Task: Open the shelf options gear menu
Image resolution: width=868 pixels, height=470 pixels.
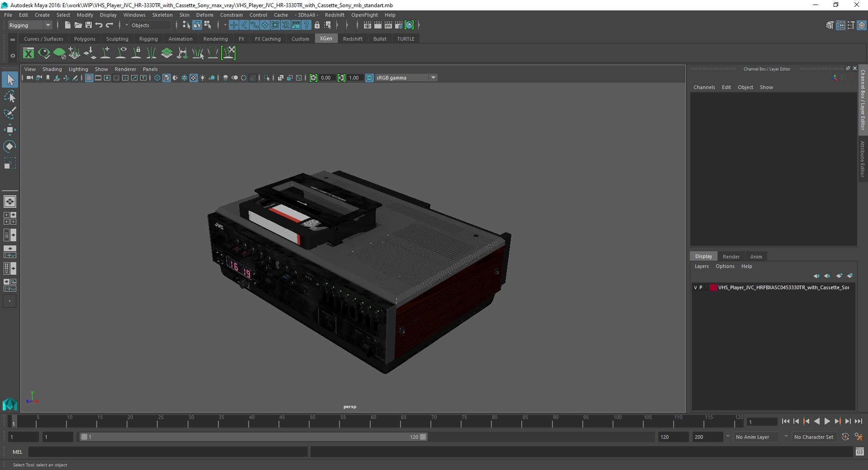Action: click(x=13, y=56)
